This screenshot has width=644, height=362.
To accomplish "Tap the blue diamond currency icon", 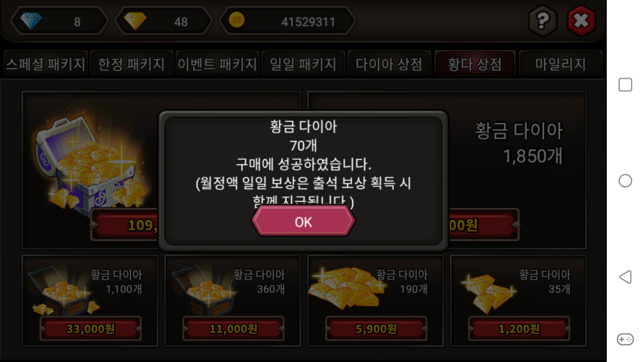I will tap(31, 21).
